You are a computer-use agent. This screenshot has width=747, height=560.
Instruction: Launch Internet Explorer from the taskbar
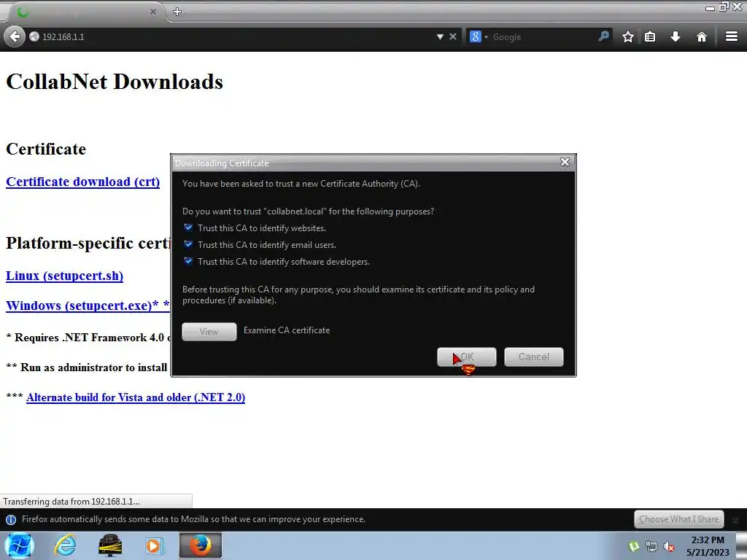pos(65,545)
